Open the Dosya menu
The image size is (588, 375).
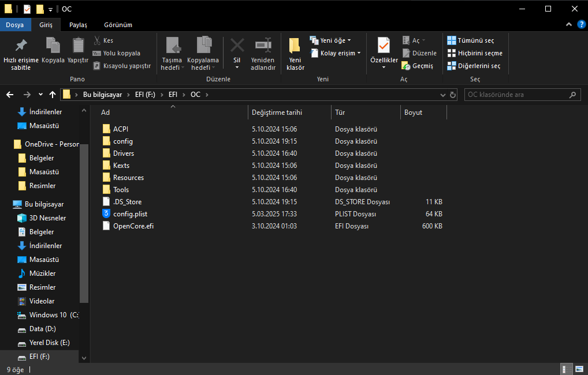click(x=15, y=25)
